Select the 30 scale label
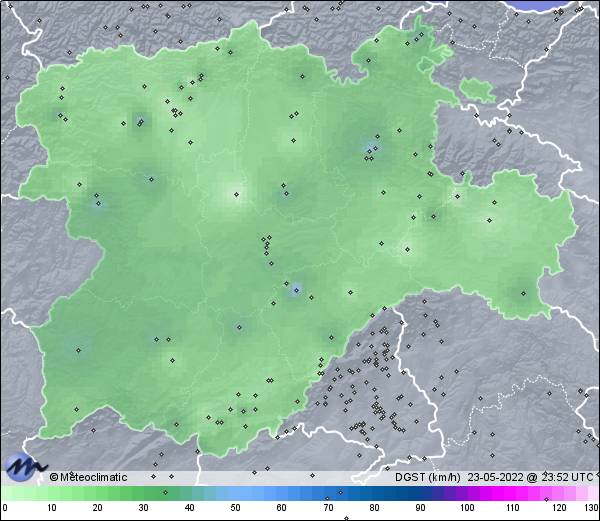 [143, 508]
